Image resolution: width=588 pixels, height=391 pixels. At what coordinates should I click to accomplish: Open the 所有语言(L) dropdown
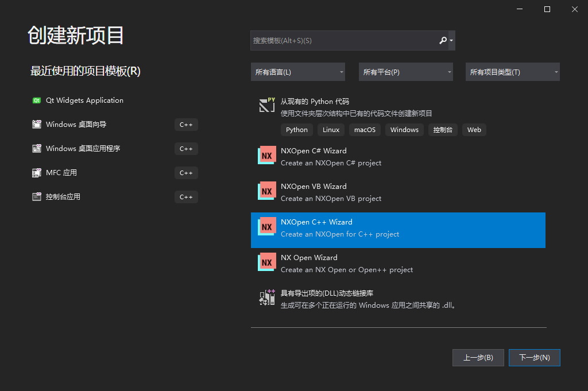click(x=298, y=72)
